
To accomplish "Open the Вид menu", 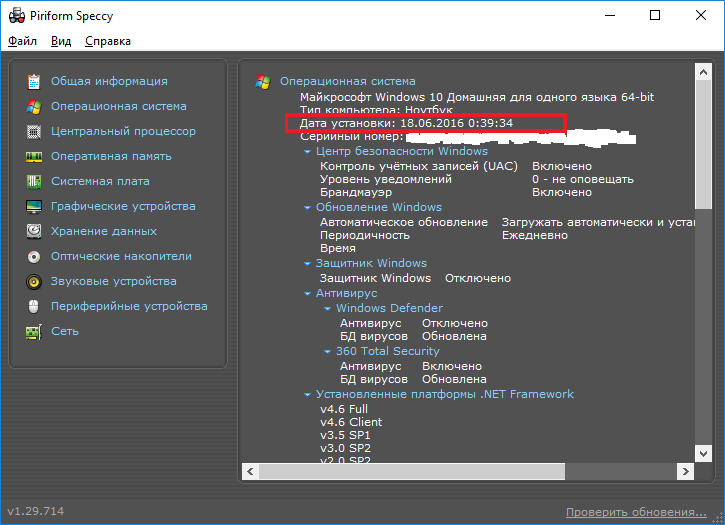I will click(x=61, y=41).
